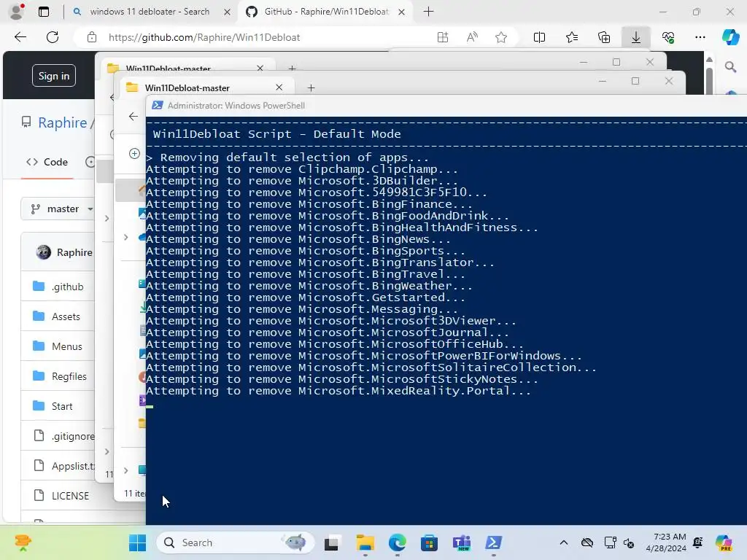Click GitHub Sign in button
The width and height of the screenshot is (747, 560).
click(x=54, y=76)
